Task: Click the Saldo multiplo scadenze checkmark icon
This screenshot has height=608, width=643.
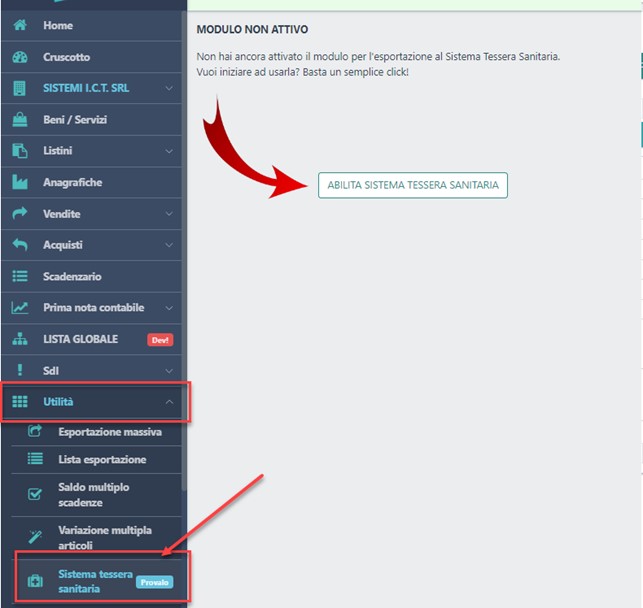Action: (x=35, y=493)
